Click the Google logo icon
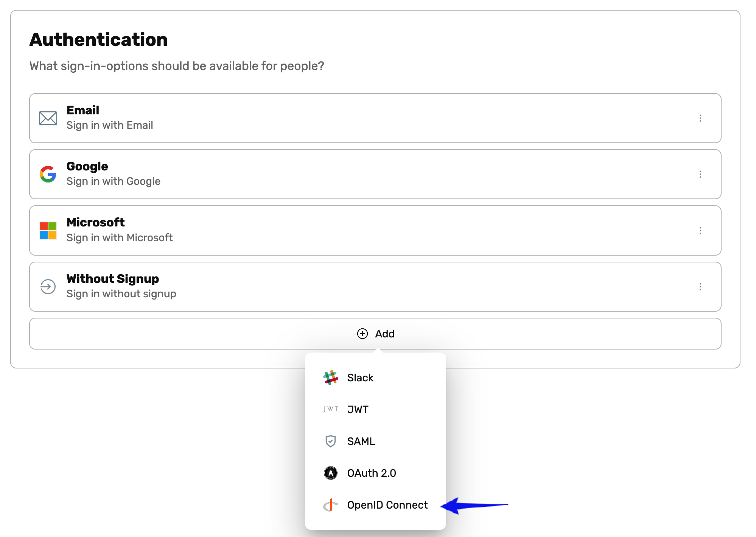Viewport: 756px width, 537px height. (x=48, y=174)
